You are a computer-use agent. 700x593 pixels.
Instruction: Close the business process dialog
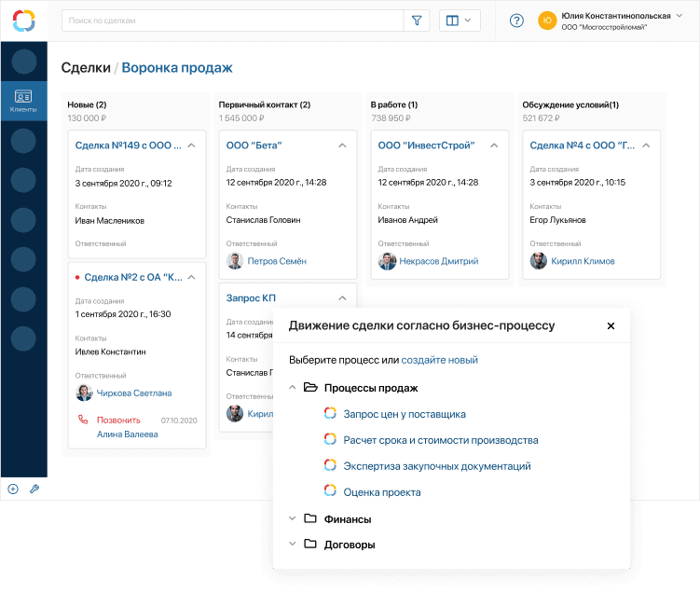coord(611,326)
